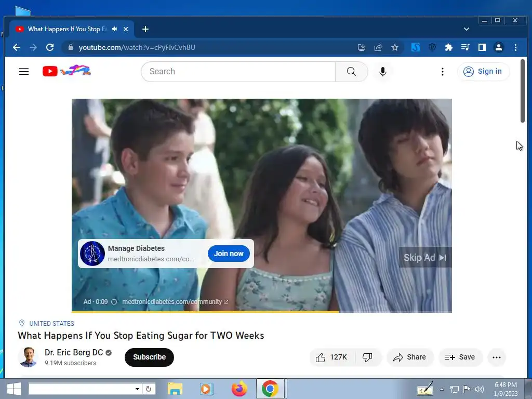Open the Manage Diabetes ad avatar
This screenshot has width=532, height=399.
click(92, 254)
